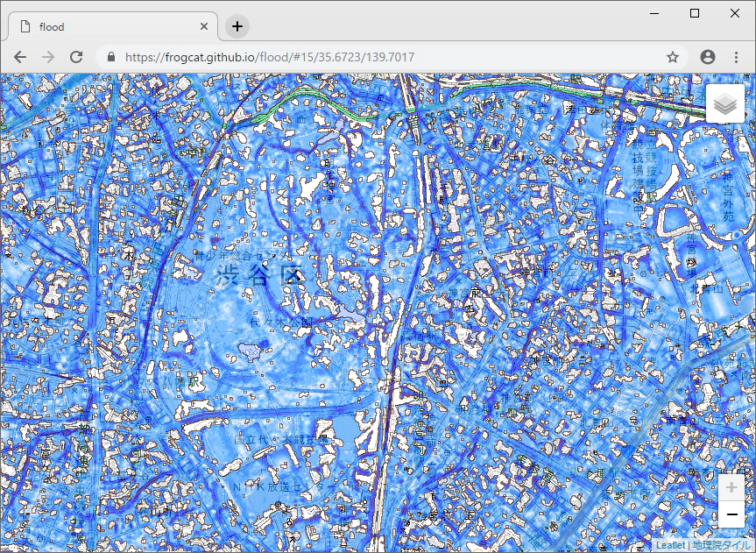
Task: Close the flood tab
Action: [x=204, y=26]
